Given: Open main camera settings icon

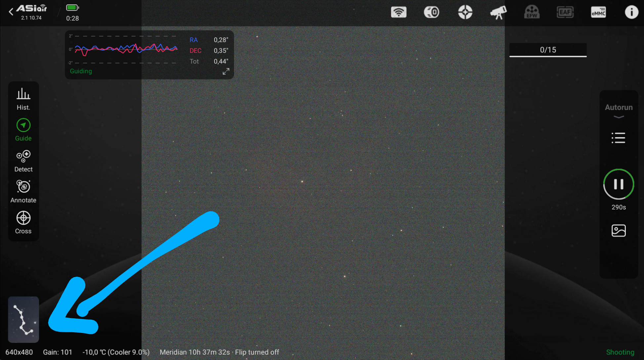Looking at the screenshot, I should click(x=431, y=13).
